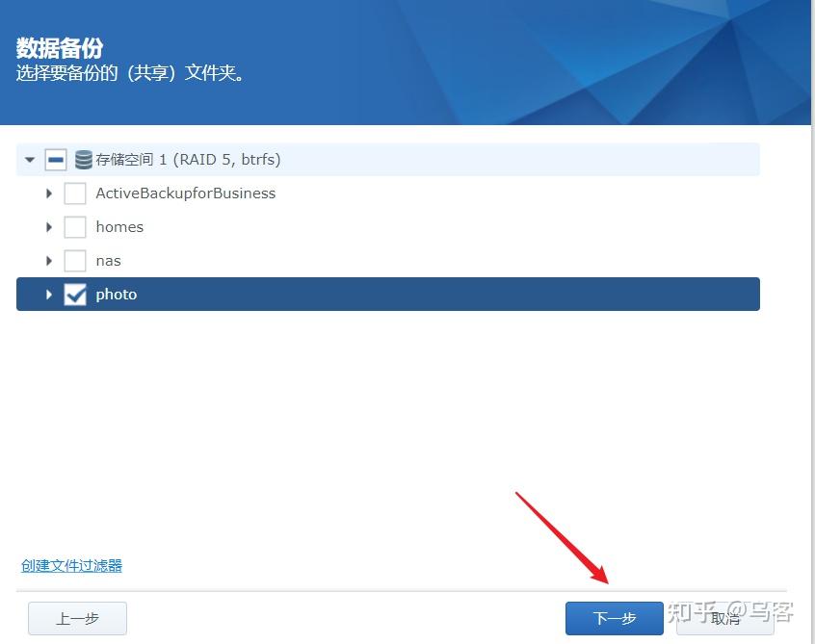Click the 上一步 button to go back
815x644 pixels.
(77, 618)
